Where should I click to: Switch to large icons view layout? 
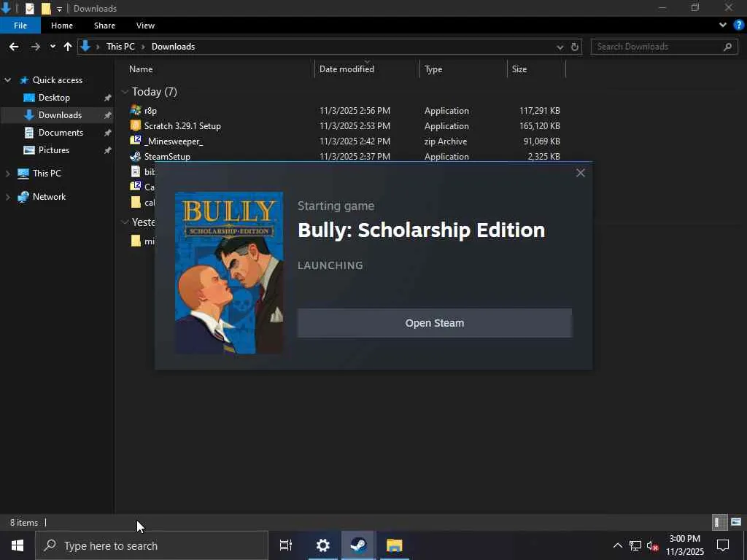tap(736, 522)
